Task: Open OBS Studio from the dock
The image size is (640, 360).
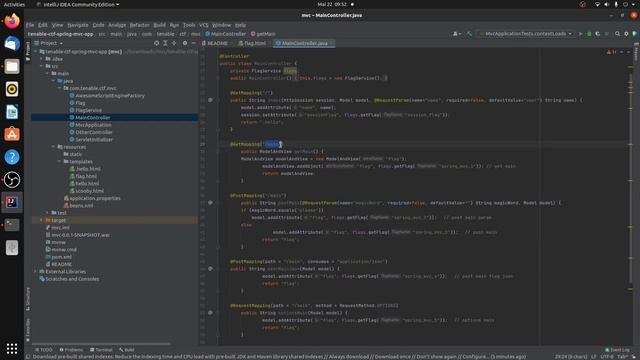Action: [12, 180]
